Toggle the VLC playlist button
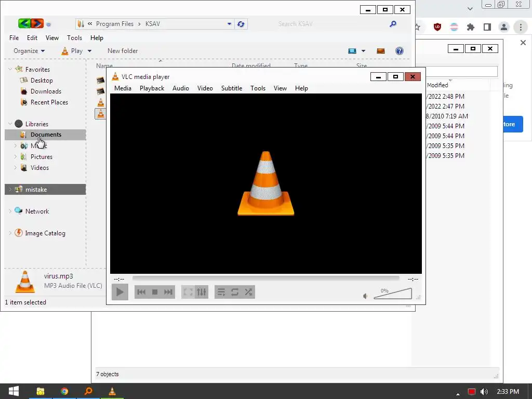This screenshot has width=532, height=399. click(x=221, y=292)
